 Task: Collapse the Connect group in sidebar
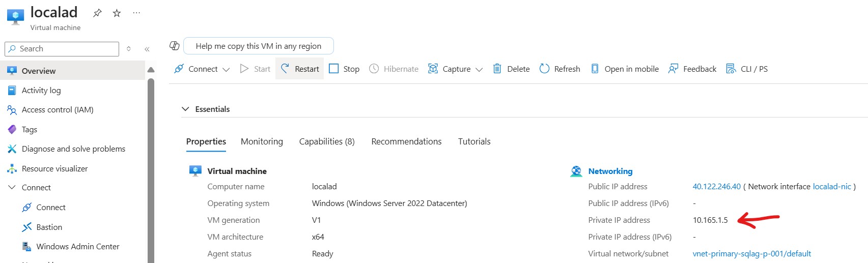12,188
